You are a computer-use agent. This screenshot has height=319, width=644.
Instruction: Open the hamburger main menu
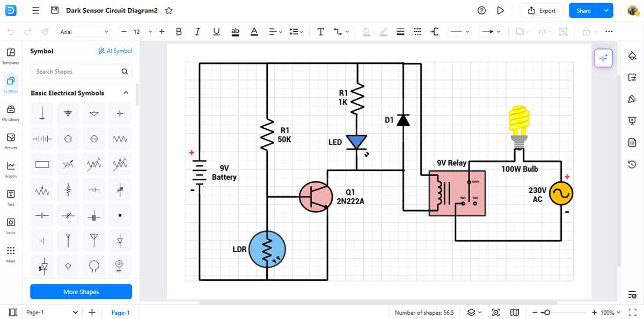(36, 10)
